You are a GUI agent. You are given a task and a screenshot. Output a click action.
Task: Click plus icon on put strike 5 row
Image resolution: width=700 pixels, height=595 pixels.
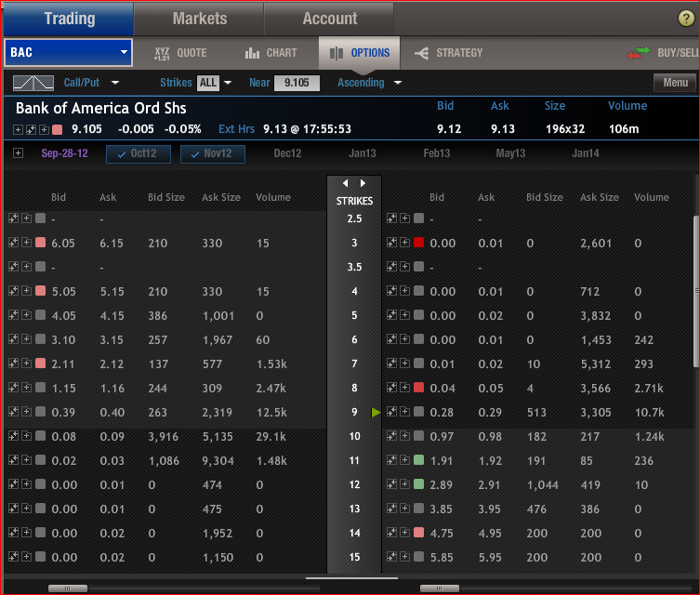(x=405, y=314)
